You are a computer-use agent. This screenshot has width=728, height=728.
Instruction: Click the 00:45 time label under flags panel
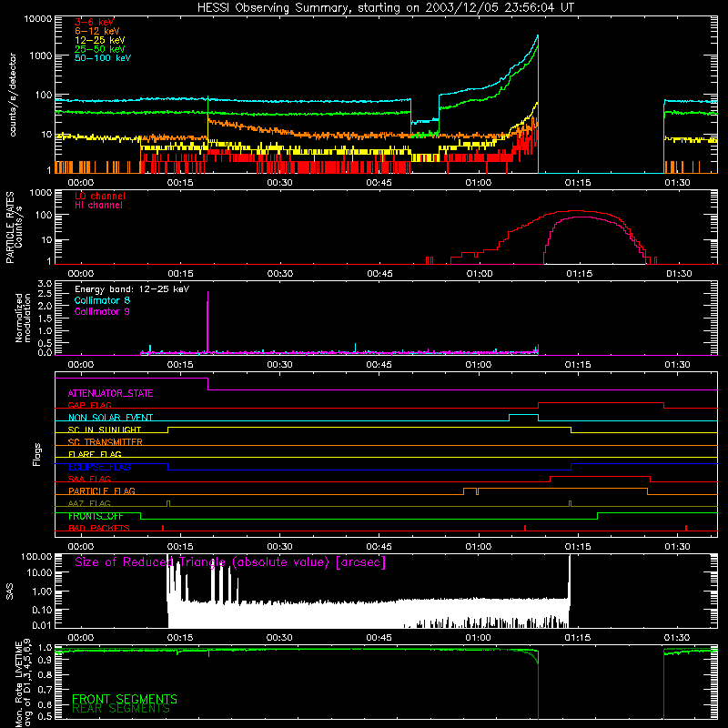[379, 547]
